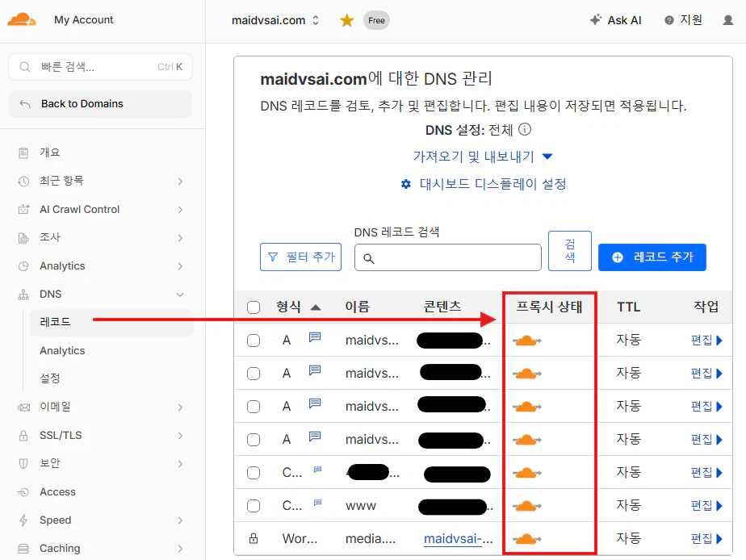This screenshot has height=560, width=746.
Task: Check the fourth A record checkbox
Action: (x=254, y=440)
